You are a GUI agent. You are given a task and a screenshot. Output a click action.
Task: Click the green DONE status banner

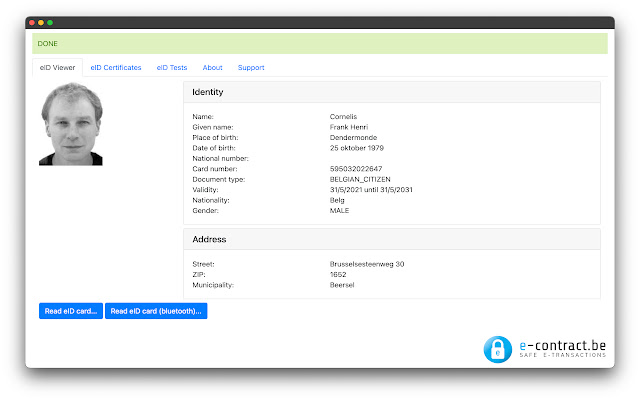point(320,43)
